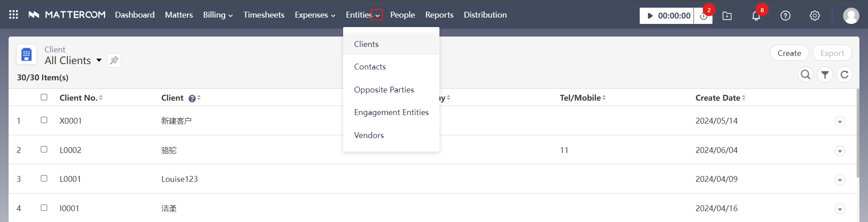Image resolution: width=868 pixels, height=222 pixels.
Task: Open the running timers clock icon
Action: pos(703,16)
